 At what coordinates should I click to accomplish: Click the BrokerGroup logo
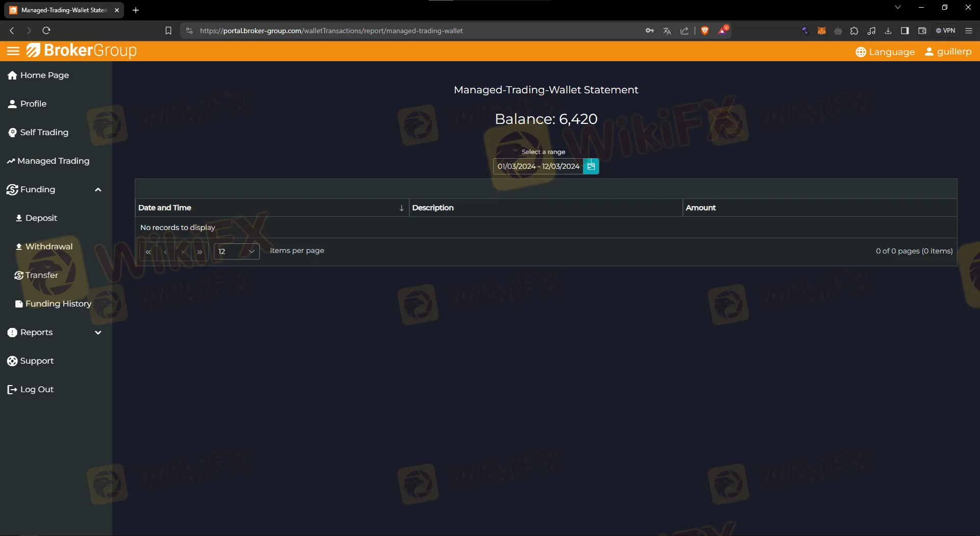82,50
